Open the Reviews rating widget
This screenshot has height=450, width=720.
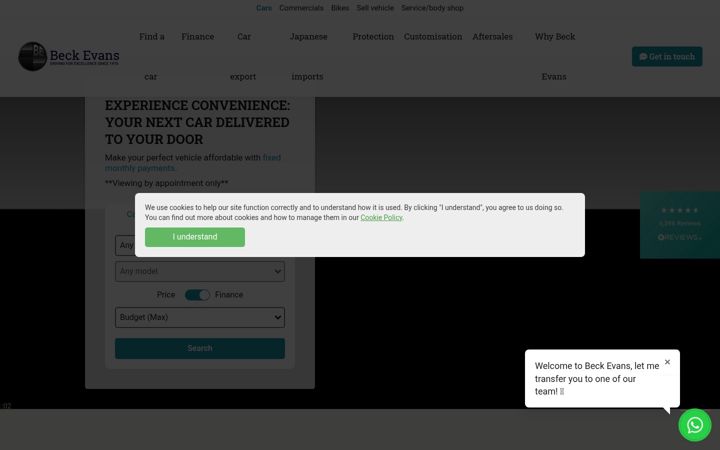680,225
